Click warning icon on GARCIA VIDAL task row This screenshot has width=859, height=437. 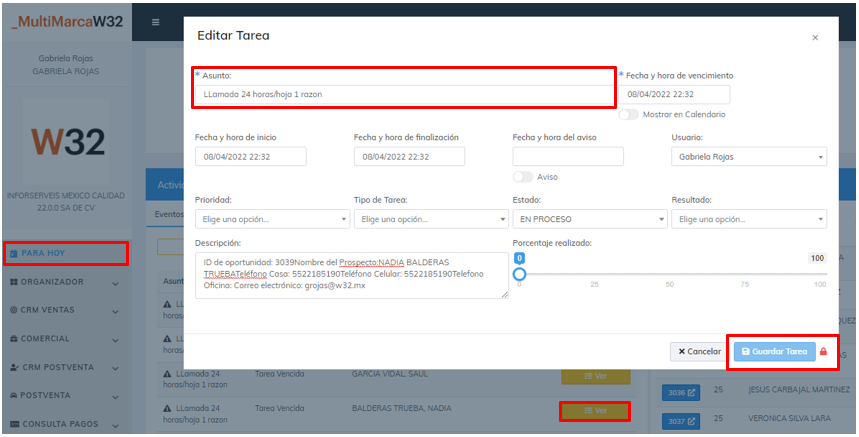167,375
